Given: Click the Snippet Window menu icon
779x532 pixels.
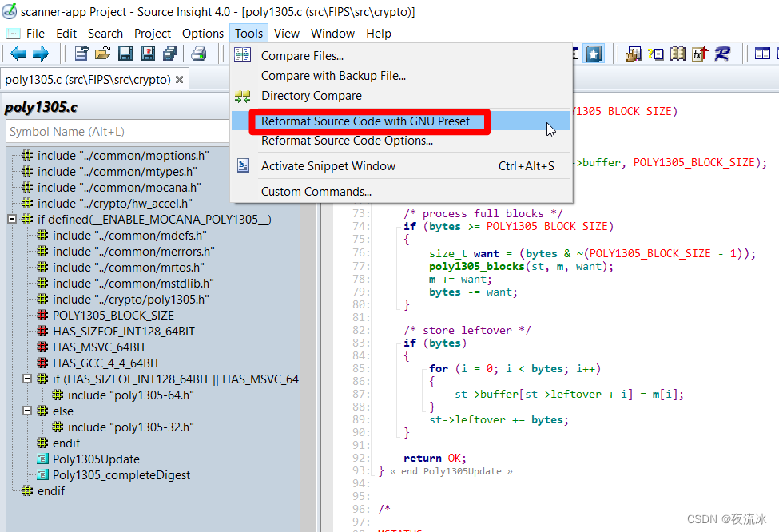Looking at the screenshot, I should (x=243, y=165).
